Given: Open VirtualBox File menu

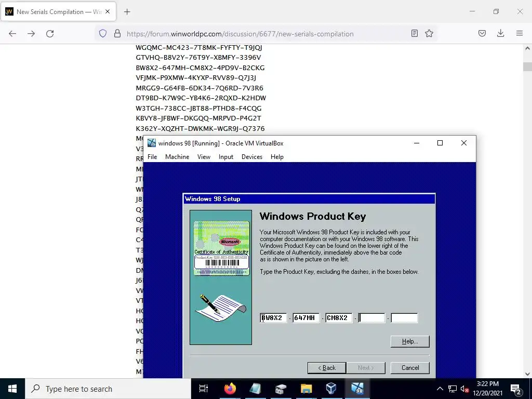Looking at the screenshot, I should [x=152, y=157].
